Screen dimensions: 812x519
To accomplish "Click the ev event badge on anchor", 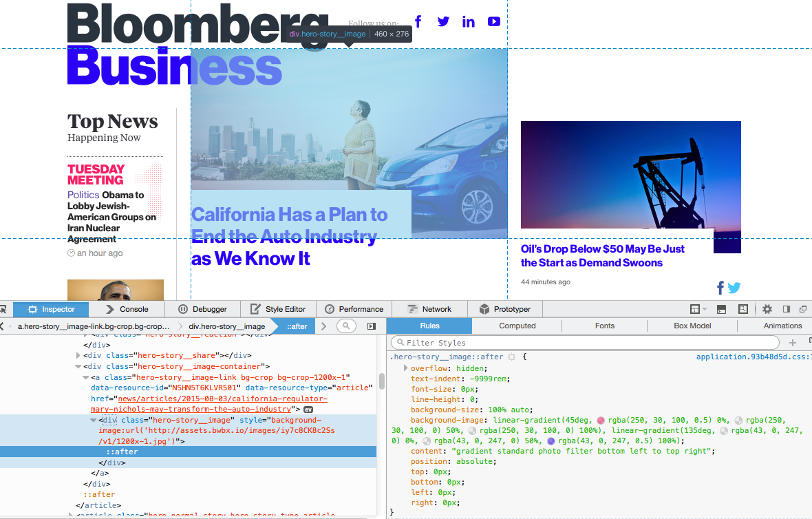I will [308, 409].
